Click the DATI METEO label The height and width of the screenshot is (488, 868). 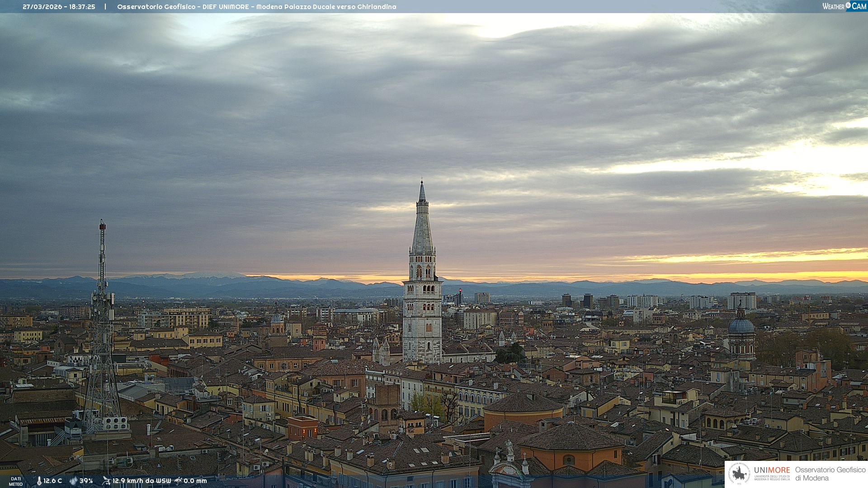point(16,481)
